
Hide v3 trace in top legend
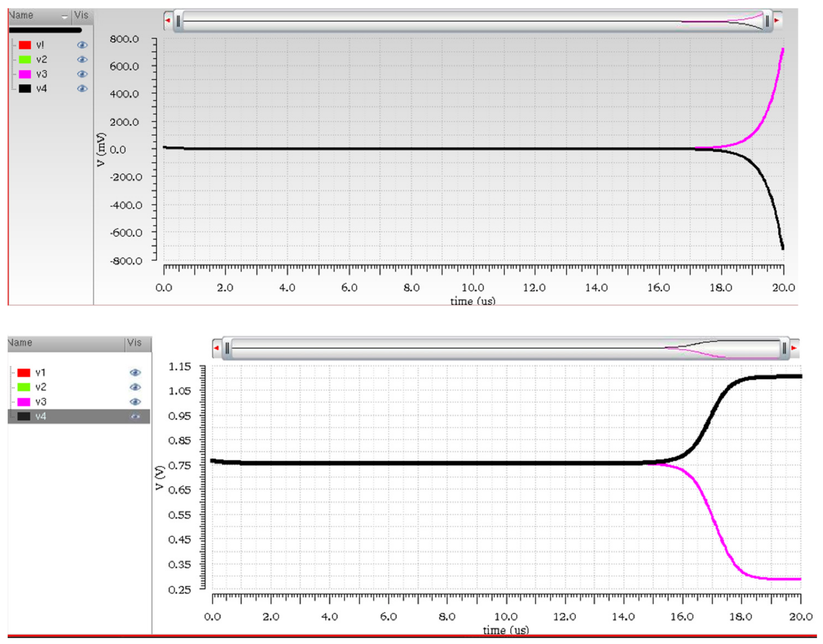(82, 74)
